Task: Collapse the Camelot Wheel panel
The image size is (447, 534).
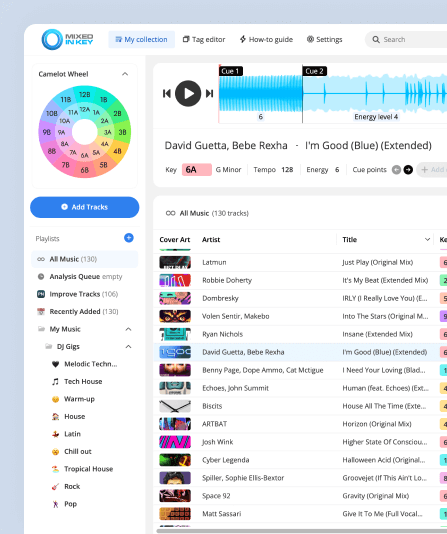Action: click(x=125, y=74)
